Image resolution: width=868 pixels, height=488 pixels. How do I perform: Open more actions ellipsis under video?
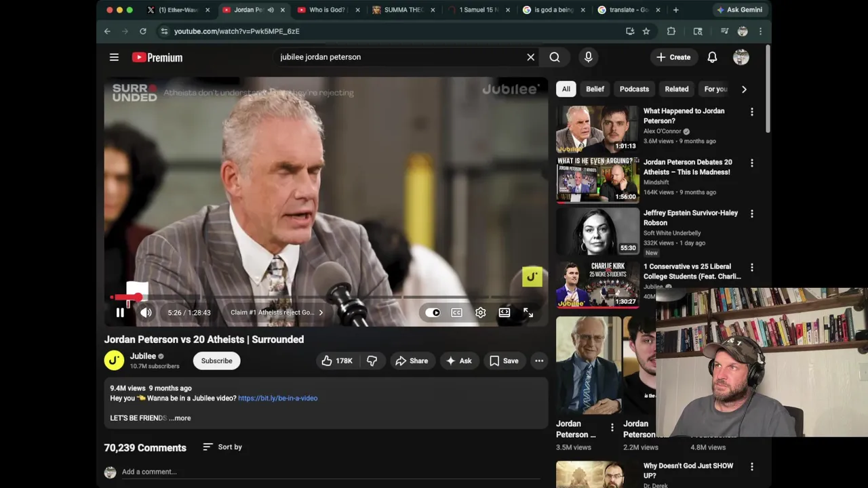[x=539, y=361]
